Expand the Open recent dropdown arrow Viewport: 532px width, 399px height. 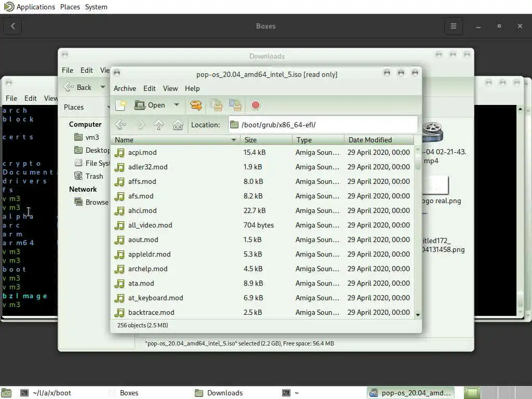pos(177,105)
